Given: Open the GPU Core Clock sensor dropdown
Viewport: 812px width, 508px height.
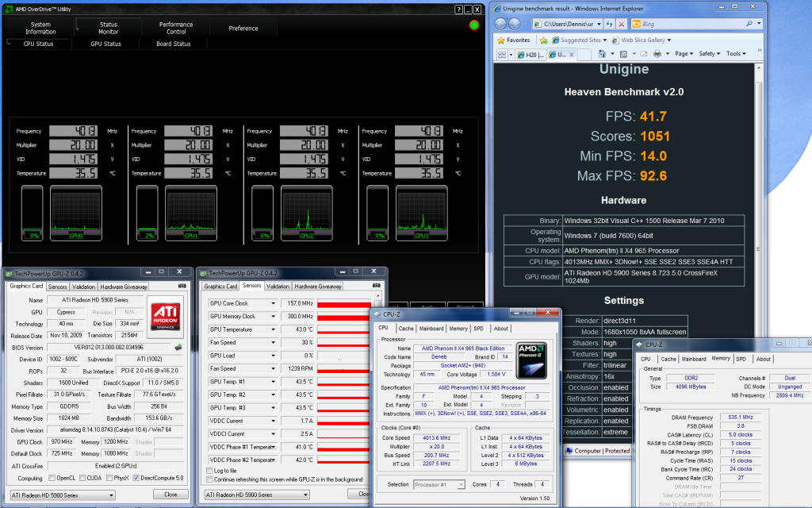Looking at the screenshot, I should pyautogui.click(x=274, y=303).
